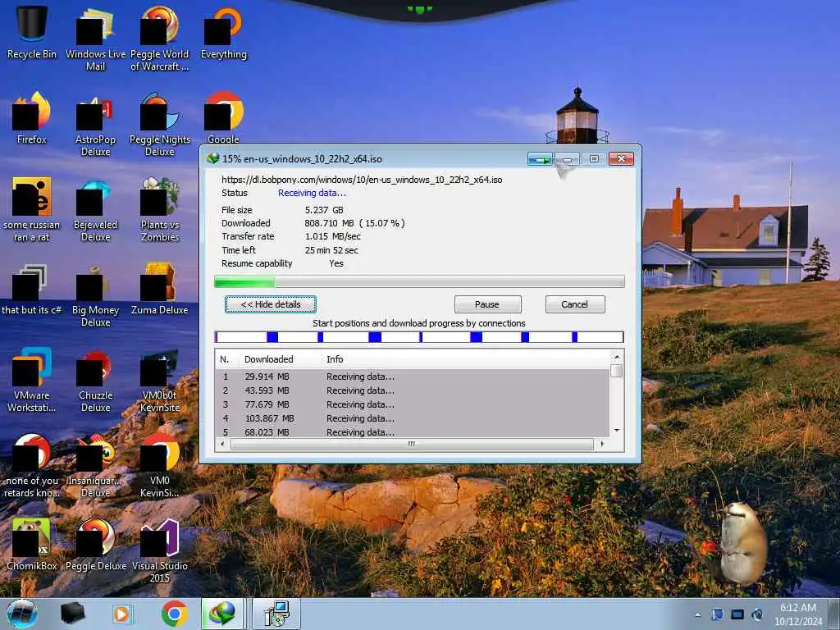Screen dimensions: 840x630
Task: Open the Everything search desktop icon
Action: (x=223, y=32)
